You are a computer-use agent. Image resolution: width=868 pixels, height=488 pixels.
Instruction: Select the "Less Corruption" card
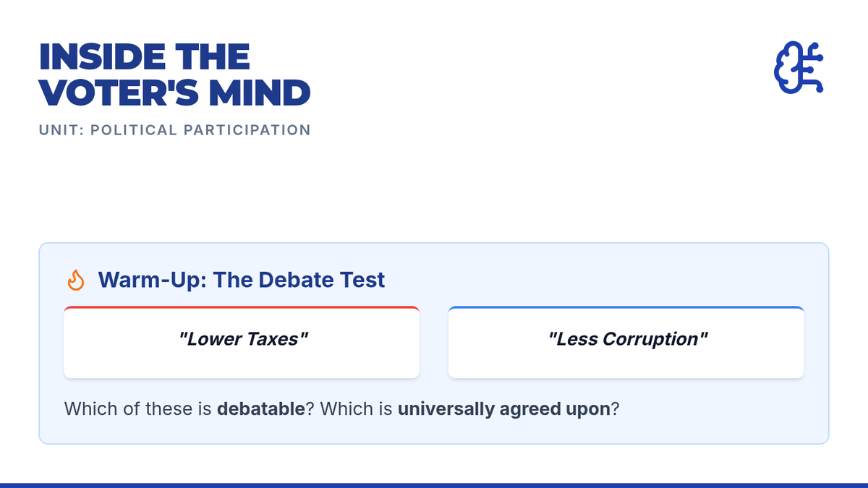[x=626, y=343]
